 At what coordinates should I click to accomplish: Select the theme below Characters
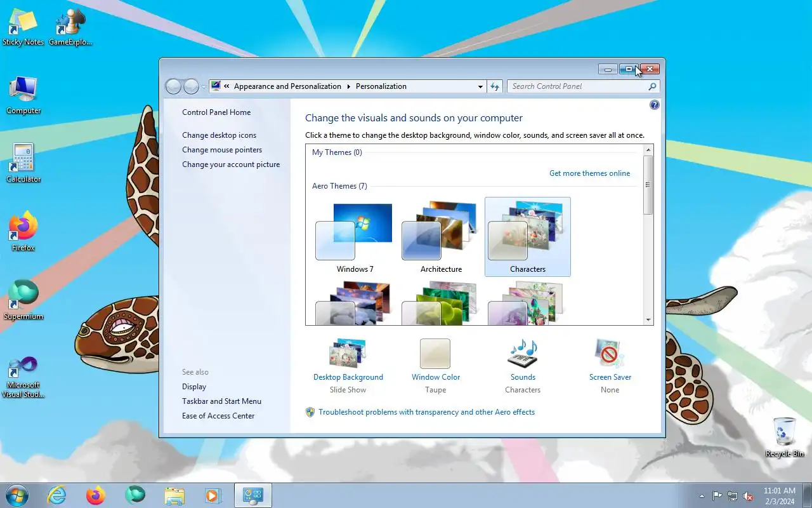(528, 304)
